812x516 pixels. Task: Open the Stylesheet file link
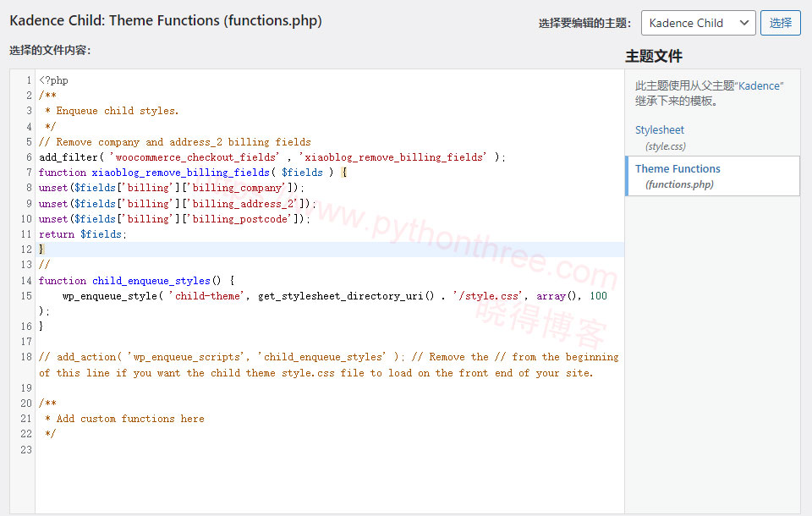click(660, 130)
